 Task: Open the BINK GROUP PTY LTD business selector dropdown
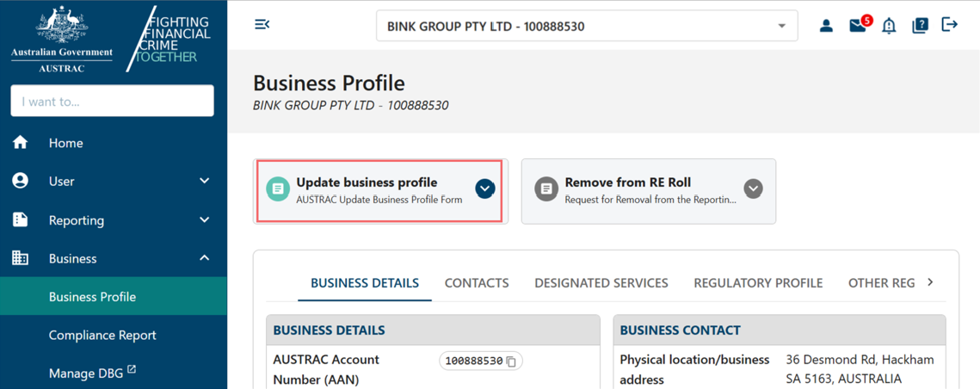587,26
